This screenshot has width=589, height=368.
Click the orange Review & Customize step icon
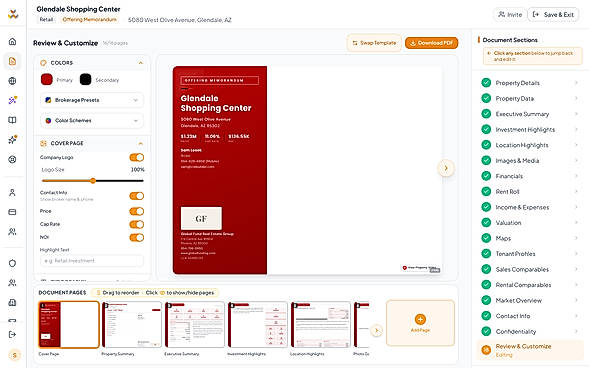coord(486,350)
